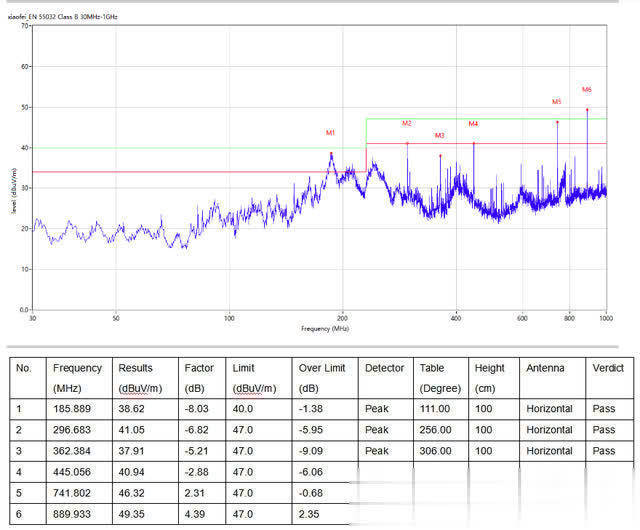Click the Detector column header

tap(384, 368)
